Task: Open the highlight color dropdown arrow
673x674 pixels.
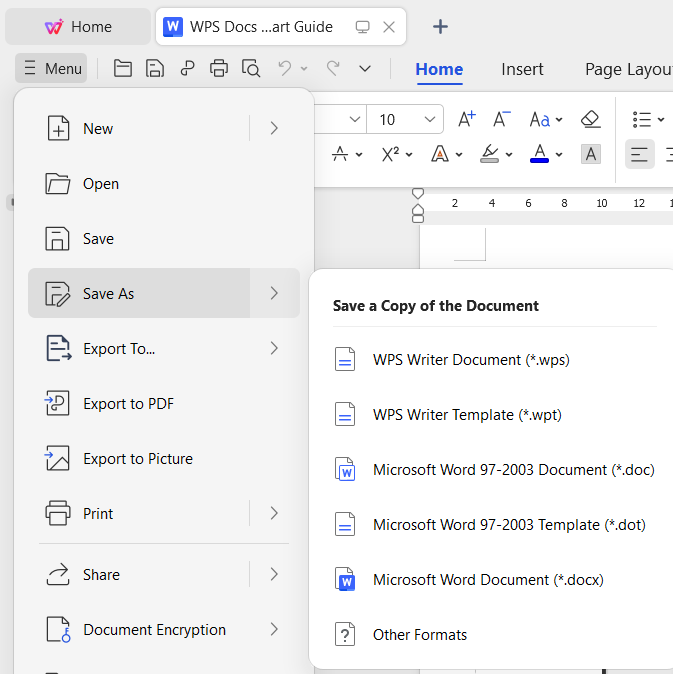Action: point(509,155)
